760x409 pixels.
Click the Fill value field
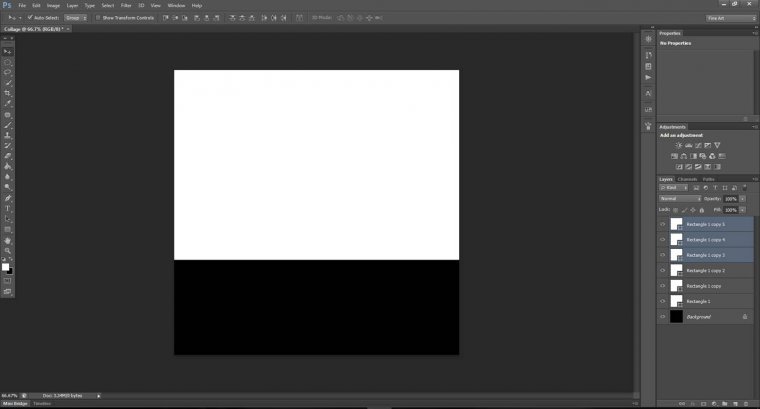731,210
